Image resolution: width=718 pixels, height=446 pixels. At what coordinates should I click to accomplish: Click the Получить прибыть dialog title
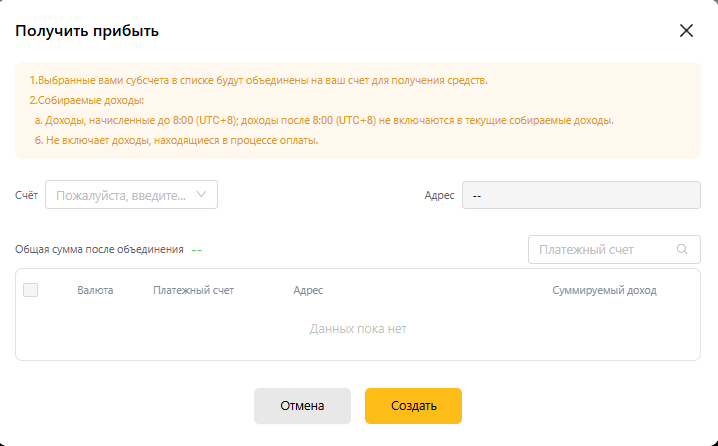[x=87, y=31]
